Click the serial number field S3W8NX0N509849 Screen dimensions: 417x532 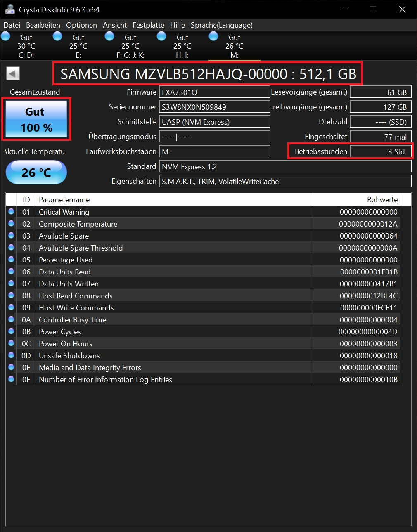[x=215, y=107]
